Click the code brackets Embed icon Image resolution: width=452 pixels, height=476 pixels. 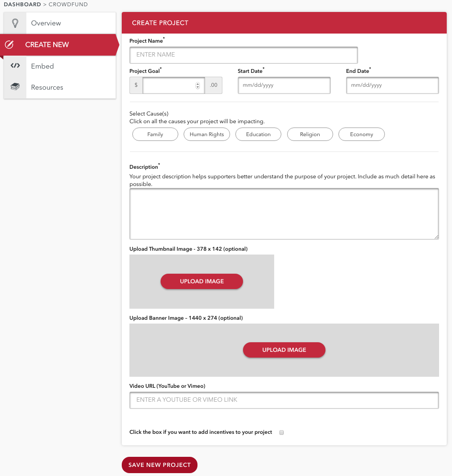[15, 66]
